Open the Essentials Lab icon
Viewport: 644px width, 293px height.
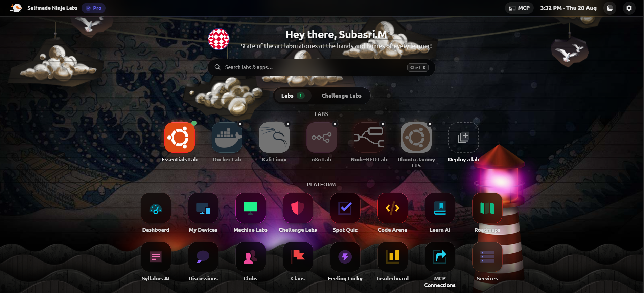click(179, 138)
